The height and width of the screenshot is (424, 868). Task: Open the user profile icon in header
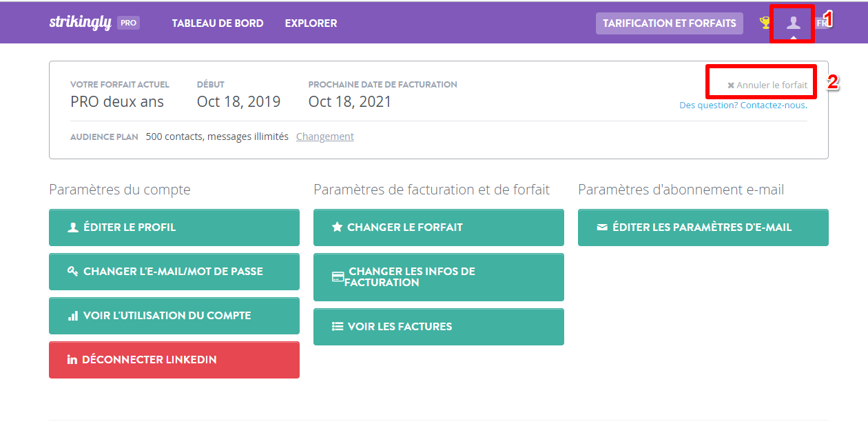pos(794,23)
